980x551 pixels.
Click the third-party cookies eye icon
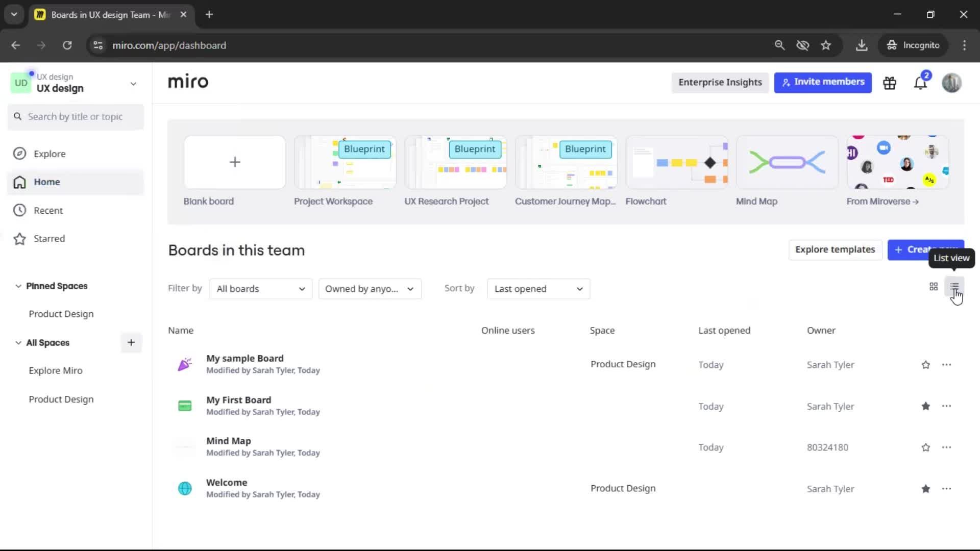click(x=802, y=45)
